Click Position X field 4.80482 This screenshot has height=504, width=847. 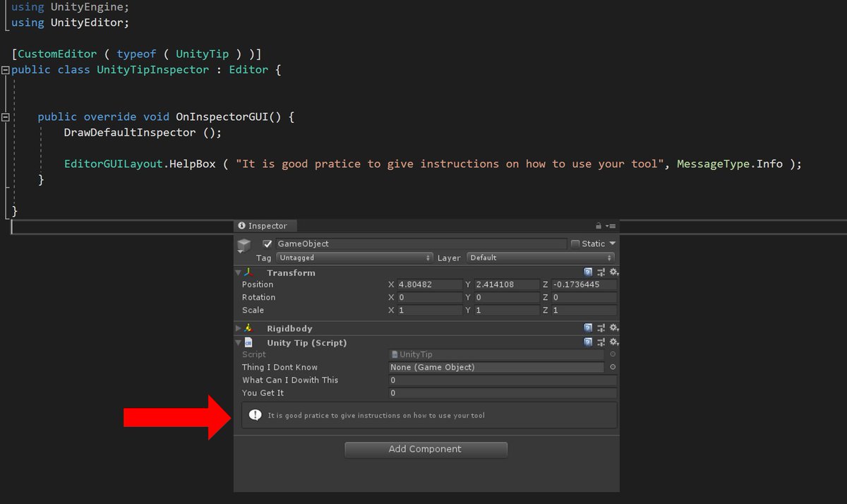(x=429, y=284)
